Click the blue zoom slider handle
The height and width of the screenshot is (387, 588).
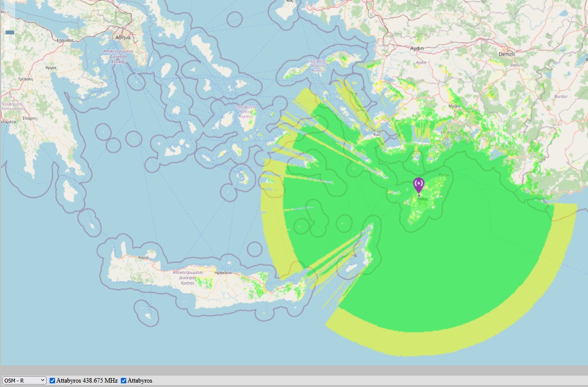(x=10, y=32)
